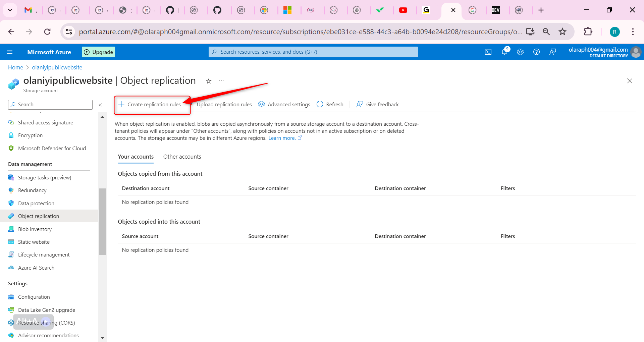Select the Object replication sidebar icon
This screenshot has height=342, width=644.
tap(12, 216)
